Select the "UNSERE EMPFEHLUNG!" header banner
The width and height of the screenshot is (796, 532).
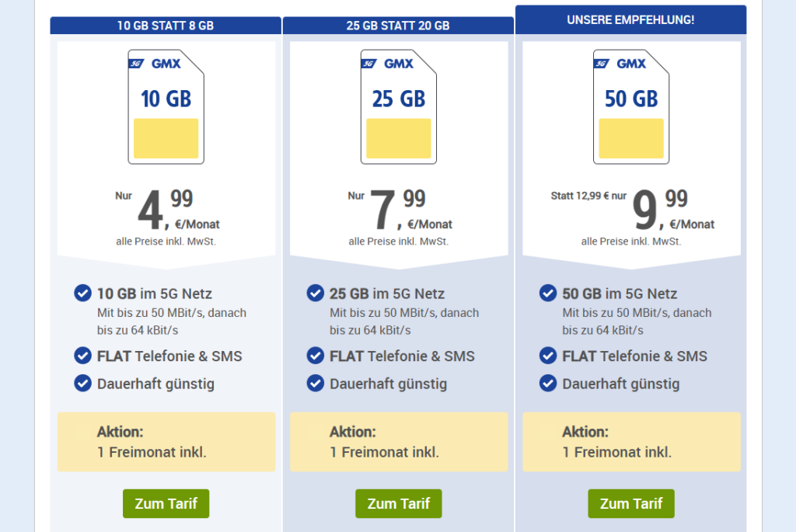point(630,19)
